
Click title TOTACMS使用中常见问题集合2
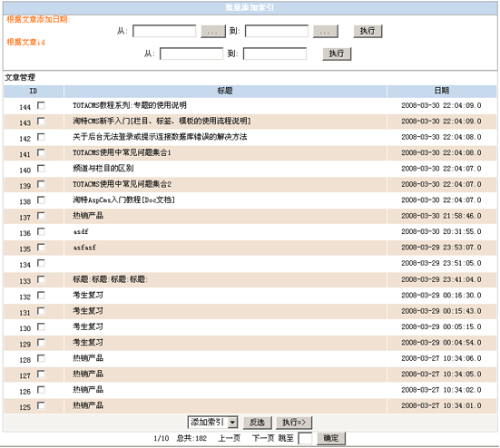point(123,184)
